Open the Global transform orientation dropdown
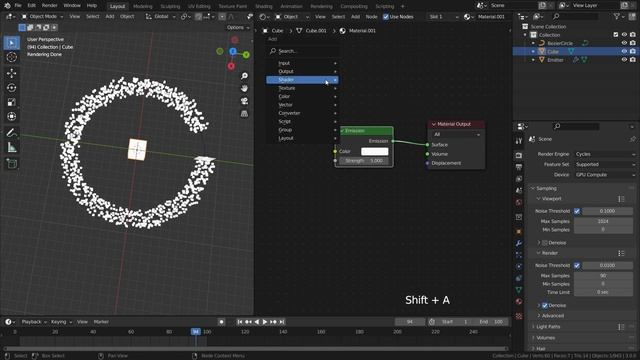The image size is (640, 360). click(160, 17)
